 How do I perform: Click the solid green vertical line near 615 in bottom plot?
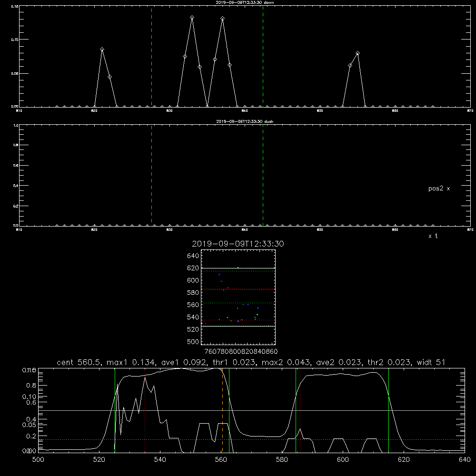pyautogui.click(x=388, y=410)
